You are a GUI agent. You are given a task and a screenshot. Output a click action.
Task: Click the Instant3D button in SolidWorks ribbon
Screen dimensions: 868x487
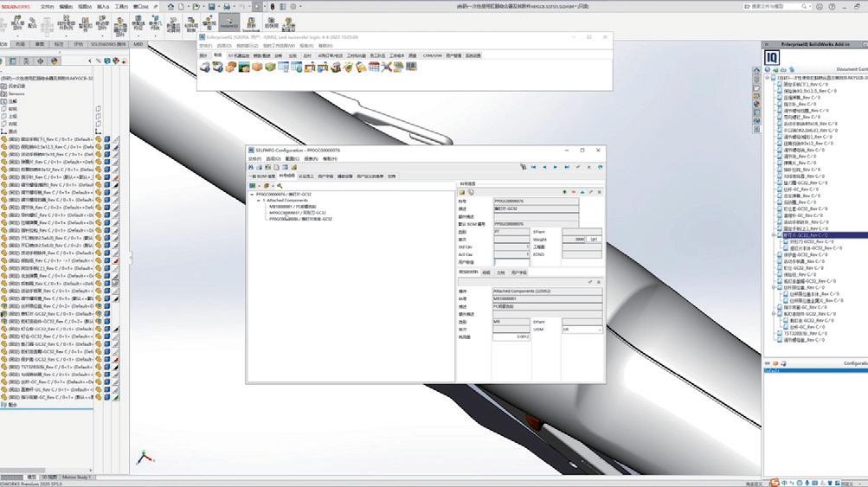(x=228, y=23)
